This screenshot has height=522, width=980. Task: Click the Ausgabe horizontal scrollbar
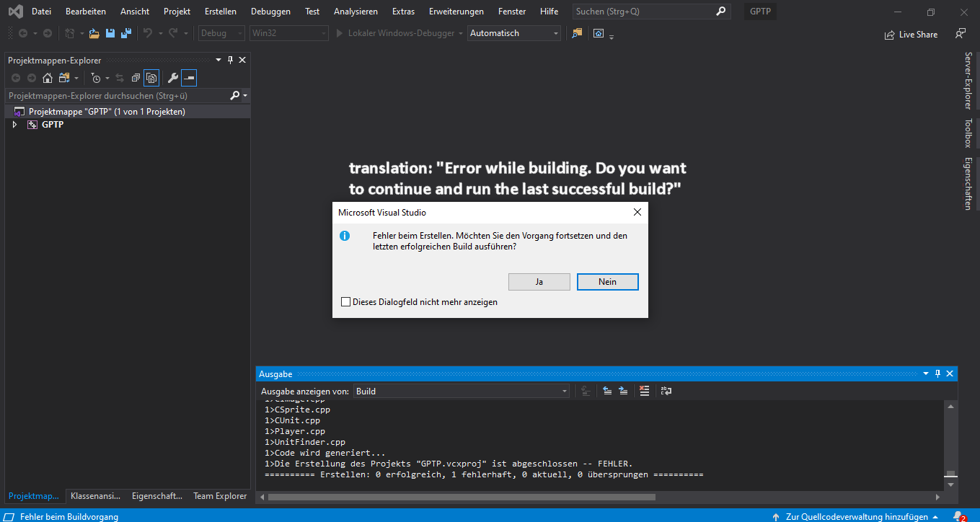click(x=462, y=497)
